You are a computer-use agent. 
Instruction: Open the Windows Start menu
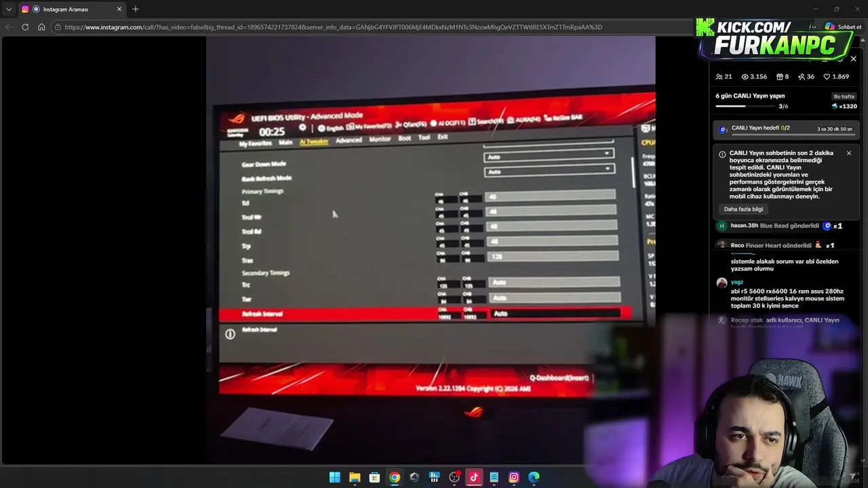pos(335,477)
